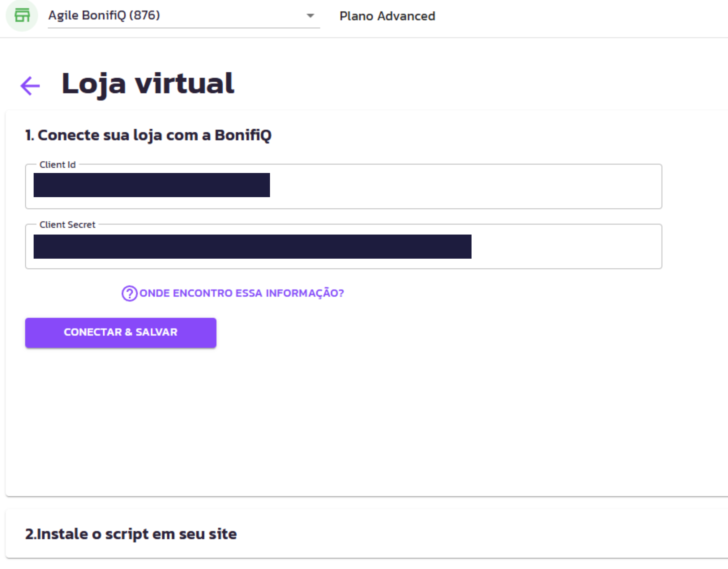This screenshot has height=569, width=728.
Task: Select the redacted Client Id value
Action: click(x=152, y=185)
